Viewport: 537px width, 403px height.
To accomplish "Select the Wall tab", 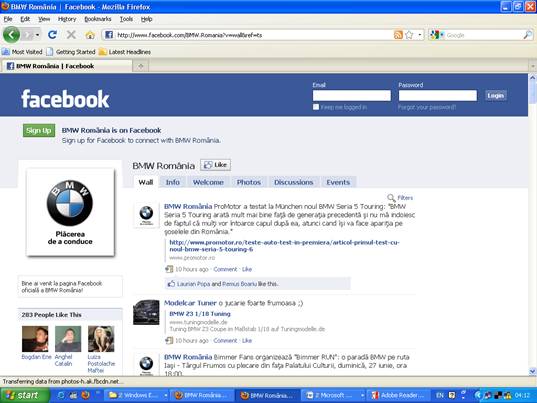I will pos(146,182).
